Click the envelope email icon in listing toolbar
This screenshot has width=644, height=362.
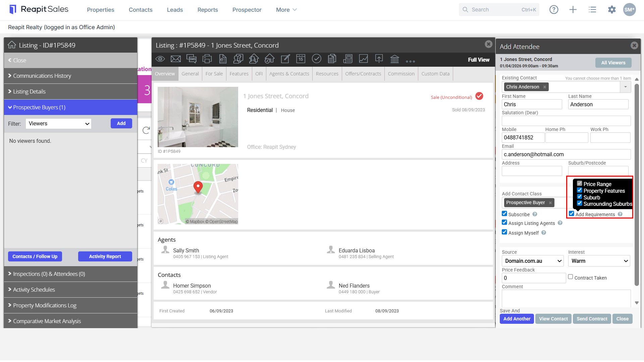point(176,59)
